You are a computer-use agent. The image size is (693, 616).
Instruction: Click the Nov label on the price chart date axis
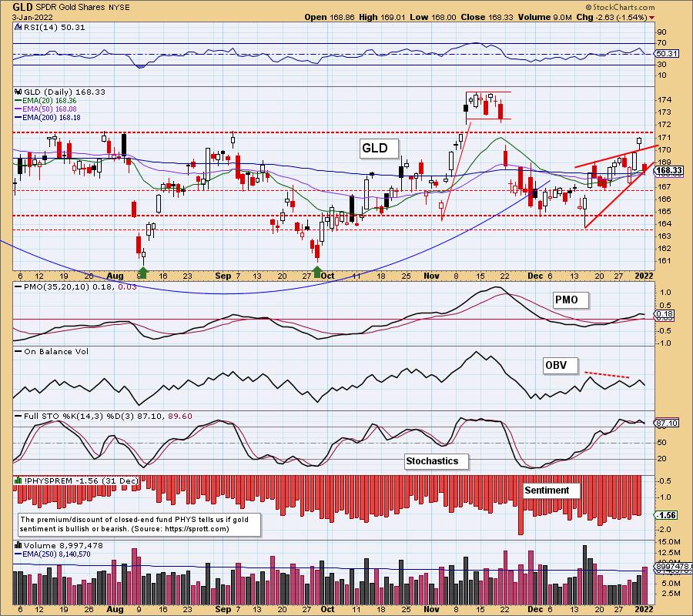click(431, 276)
